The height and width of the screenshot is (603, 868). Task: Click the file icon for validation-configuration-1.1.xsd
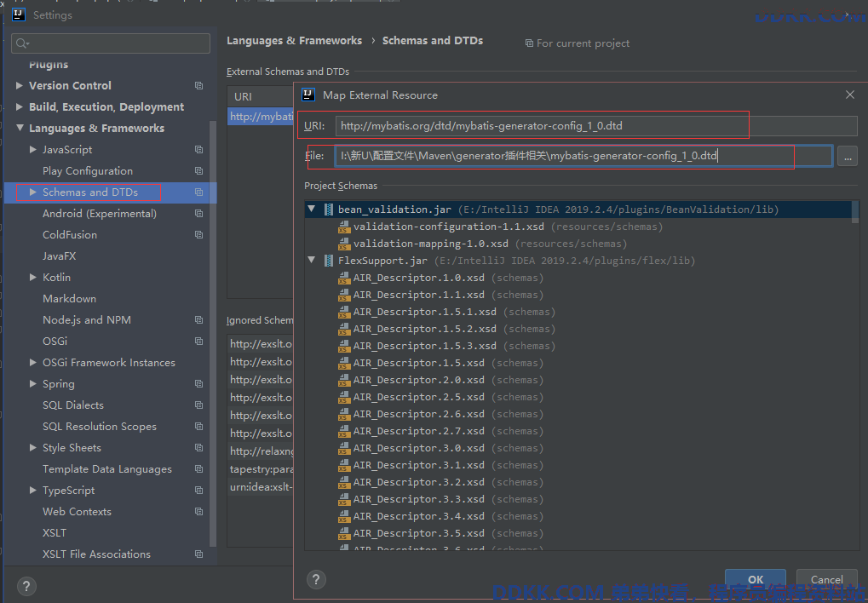coord(344,227)
